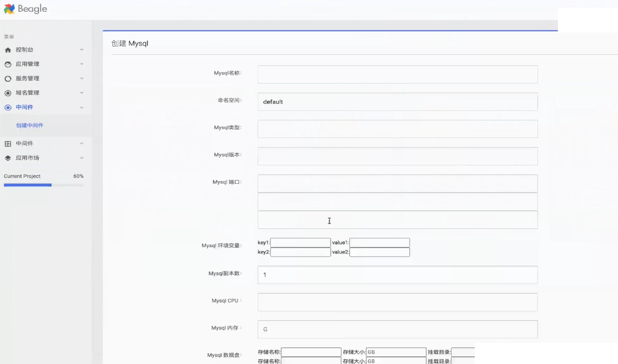
Task: Expand the 域名管理 menu arrow
Action: [81, 93]
